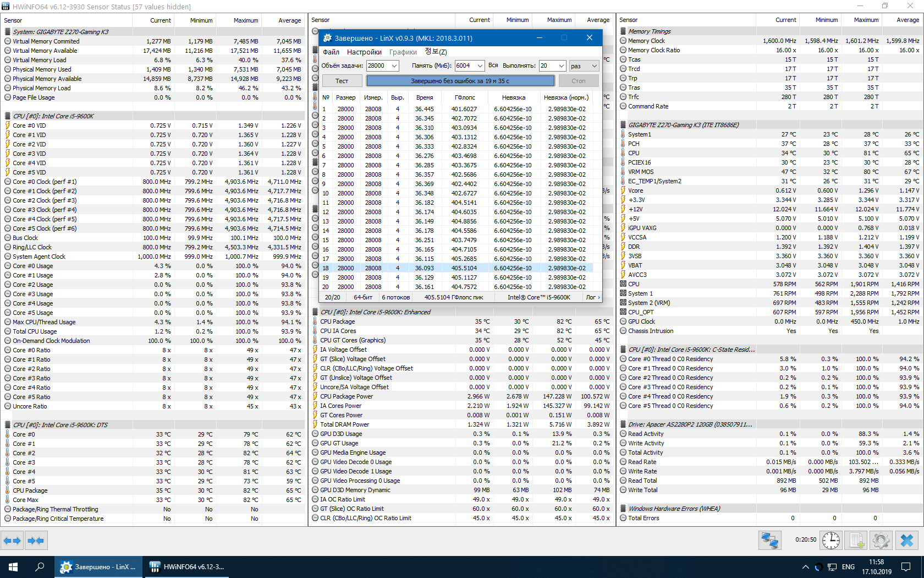Screen dimensions: 924x578
Task: Open the Графики menu in LinX
Action: coord(403,52)
